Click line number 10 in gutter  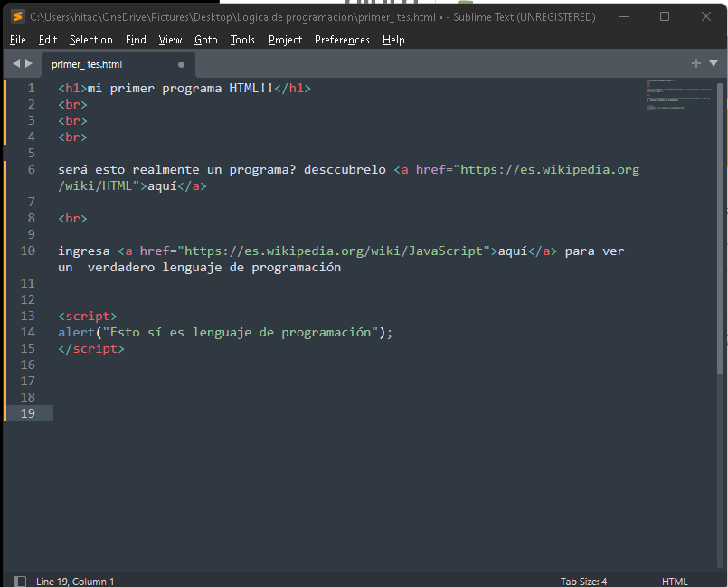pyautogui.click(x=28, y=251)
